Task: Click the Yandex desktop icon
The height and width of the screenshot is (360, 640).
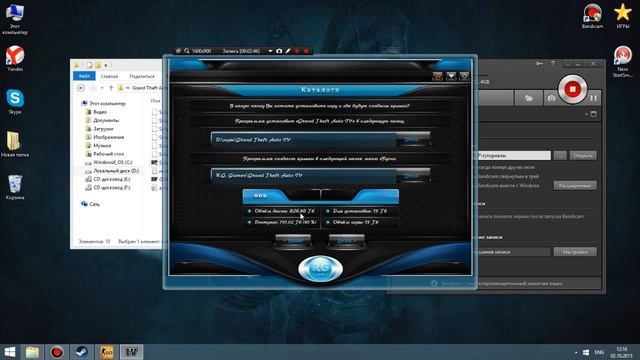Action: click(x=15, y=59)
